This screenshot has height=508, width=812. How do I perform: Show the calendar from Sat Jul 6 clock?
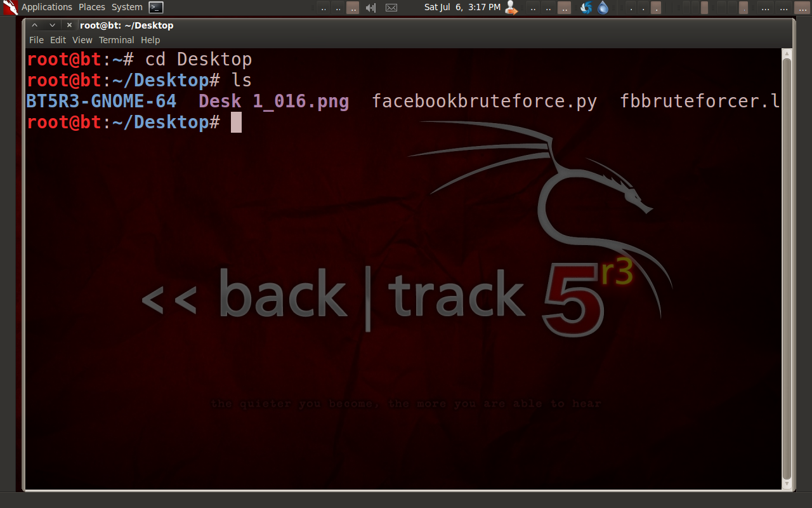[x=462, y=7]
